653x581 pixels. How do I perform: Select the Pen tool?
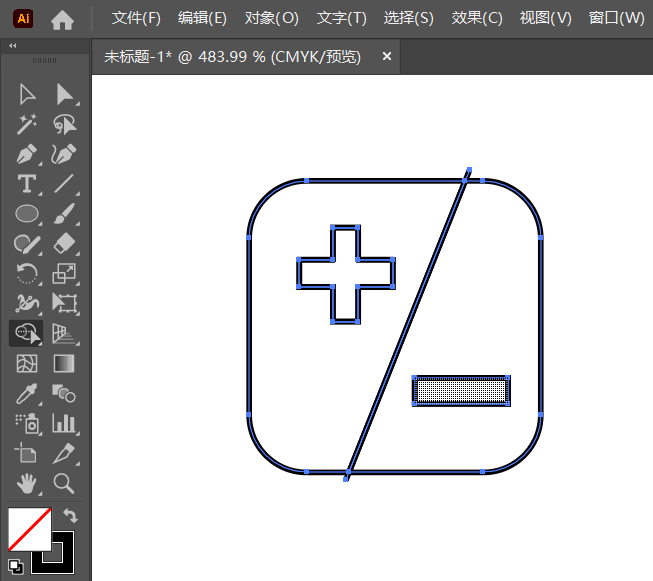[x=27, y=154]
